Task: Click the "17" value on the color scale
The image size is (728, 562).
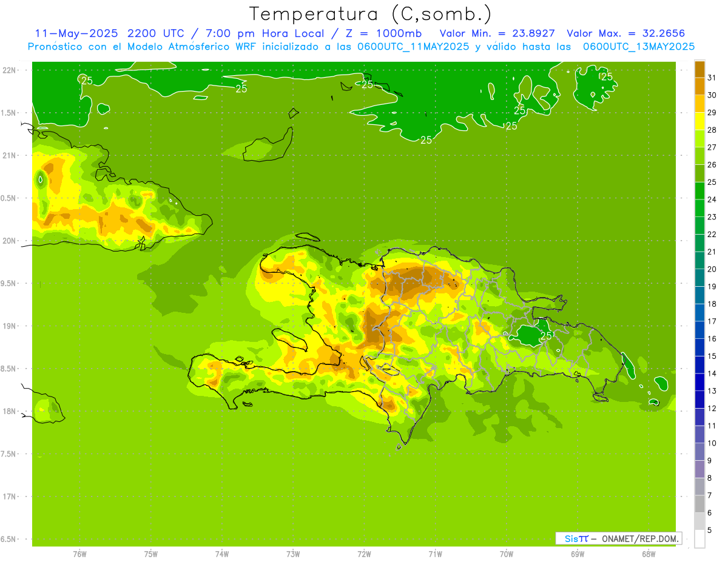Action: [712, 321]
